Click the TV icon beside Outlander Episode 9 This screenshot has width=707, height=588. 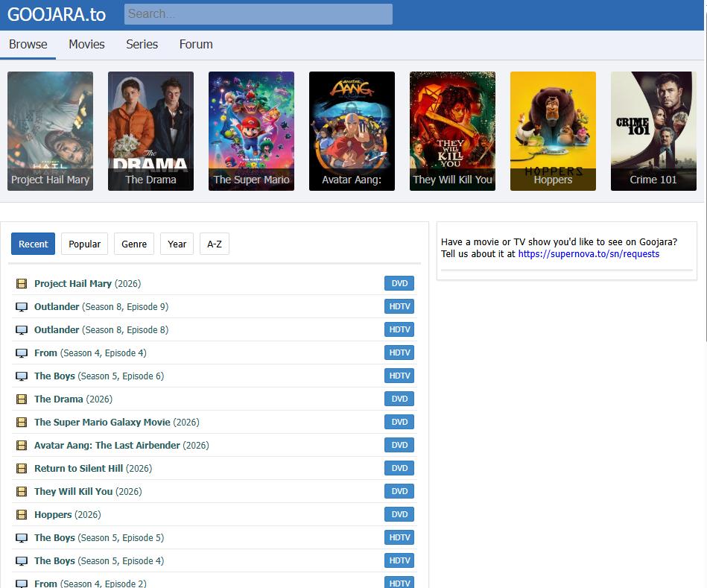tap(21, 306)
